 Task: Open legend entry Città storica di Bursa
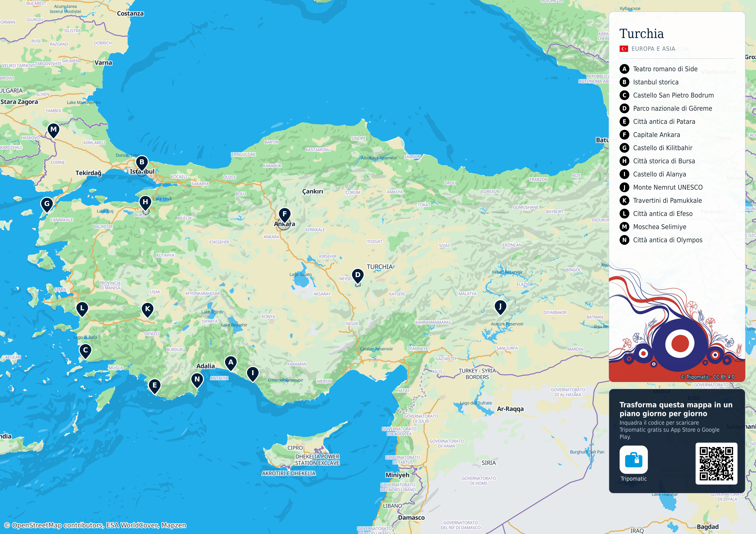click(x=657, y=161)
